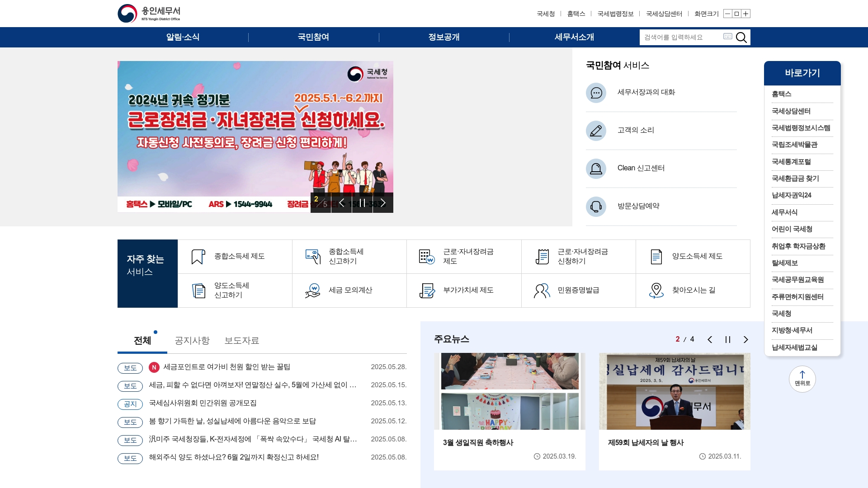Switch to the 공지사항 tab
Screen dimensions: 868x488
point(192,341)
